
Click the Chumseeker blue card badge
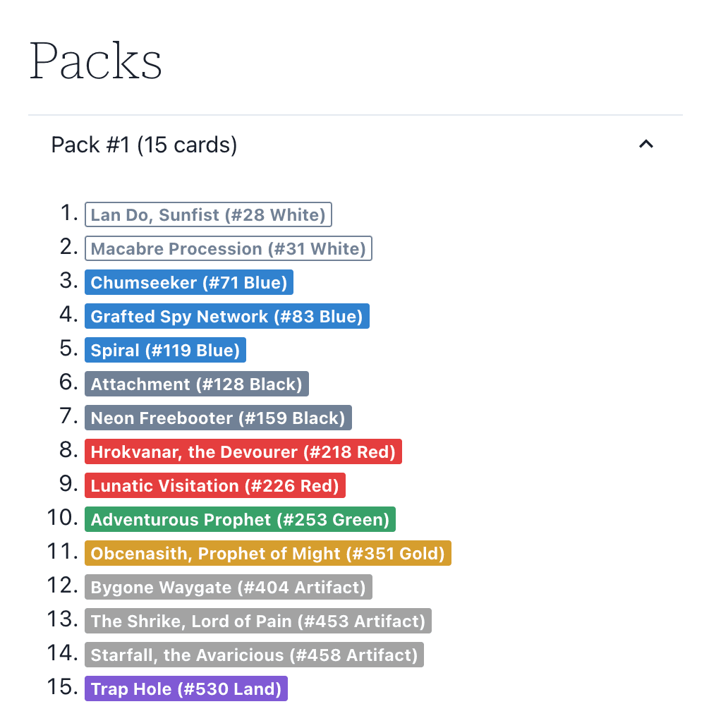coord(189,283)
